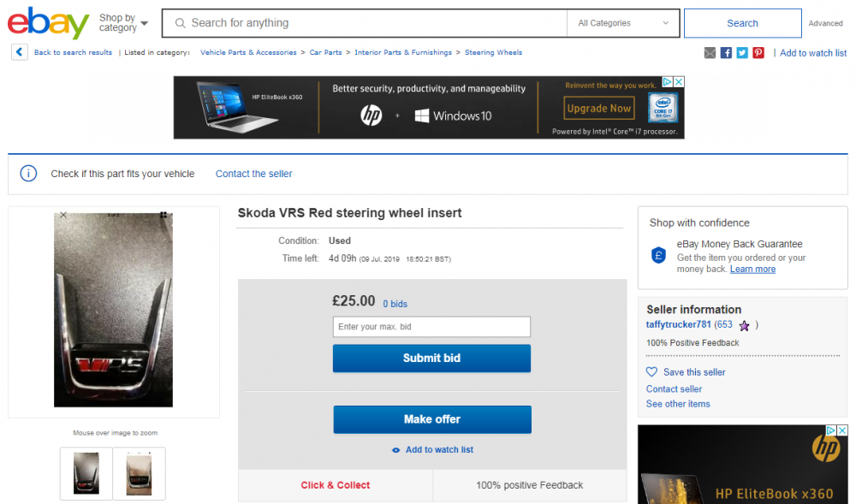Share listing on Pinterest
Viewport: 856px width, 504px height.
coord(758,53)
